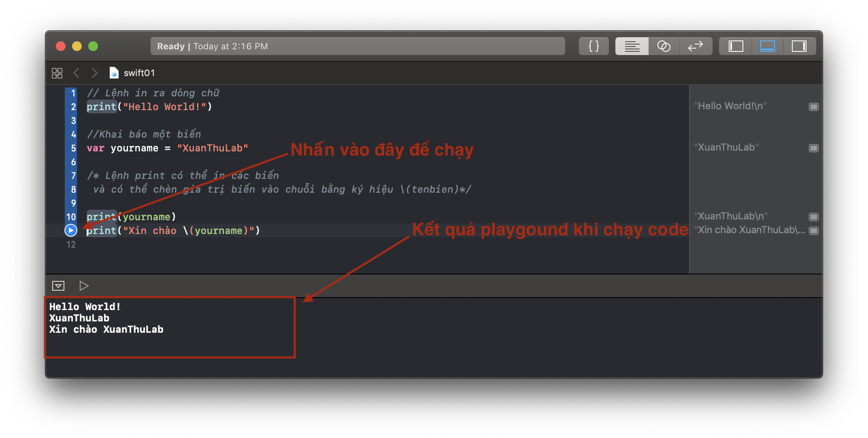Show quick look result for "Hello World!\n"
Image resolution: width=868 pixels, height=438 pixels.
point(813,107)
